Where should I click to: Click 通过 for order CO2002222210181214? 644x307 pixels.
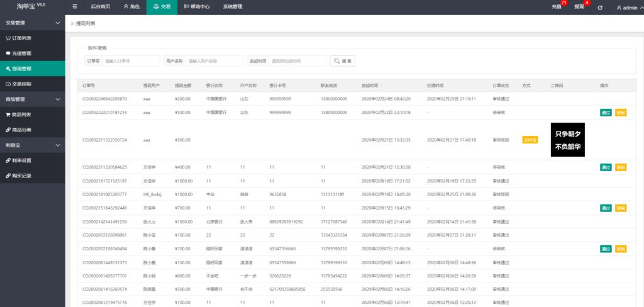point(606,113)
